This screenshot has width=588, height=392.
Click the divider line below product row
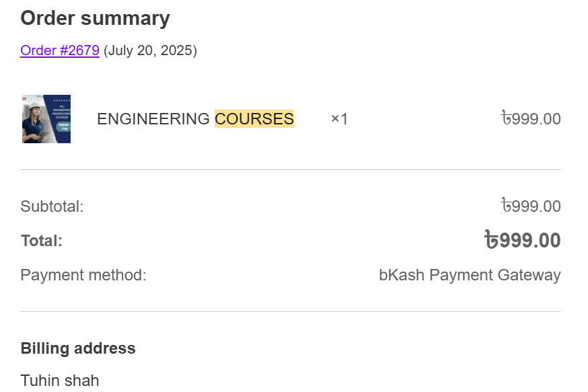(291, 169)
